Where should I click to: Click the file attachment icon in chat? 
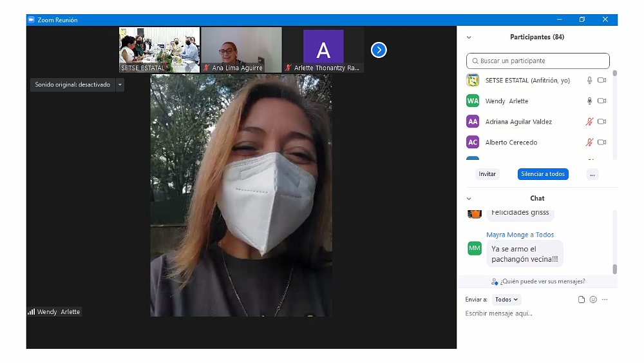point(582,300)
